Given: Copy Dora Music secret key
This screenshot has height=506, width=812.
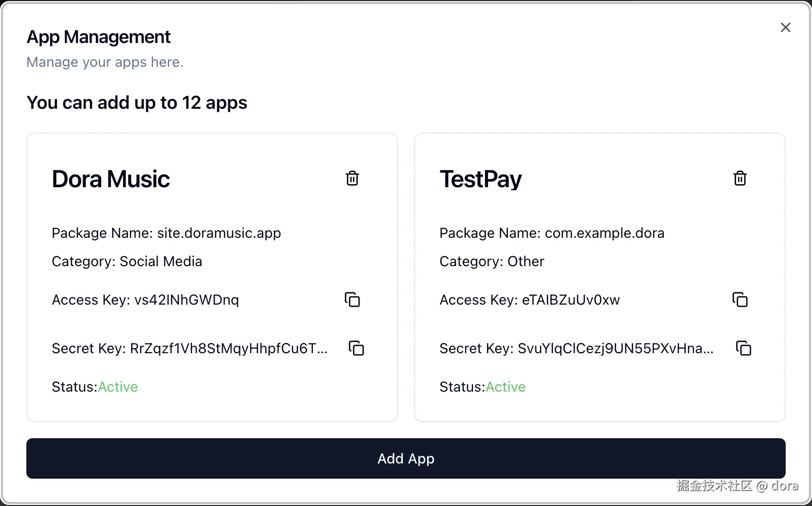Looking at the screenshot, I should (x=356, y=348).
